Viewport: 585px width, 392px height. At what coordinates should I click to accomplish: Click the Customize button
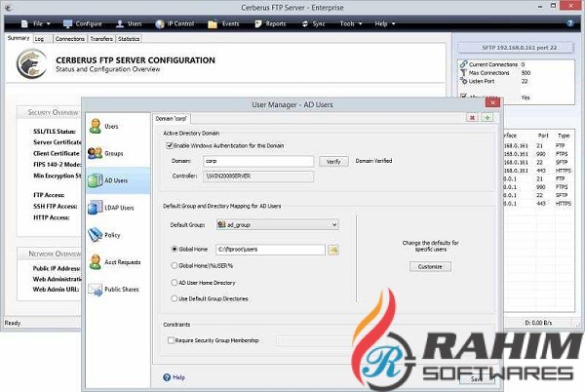tap(430, 266)
